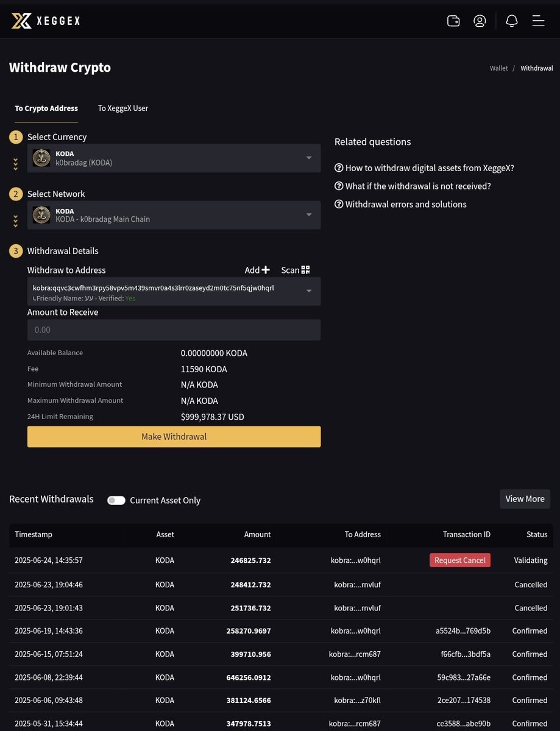Image resolution: width=560 pixels, height=731 pixels.
Task: Open transaction ID f66cfb...3bdf5a
Action: pyautogui.click(x=466, y=654)
